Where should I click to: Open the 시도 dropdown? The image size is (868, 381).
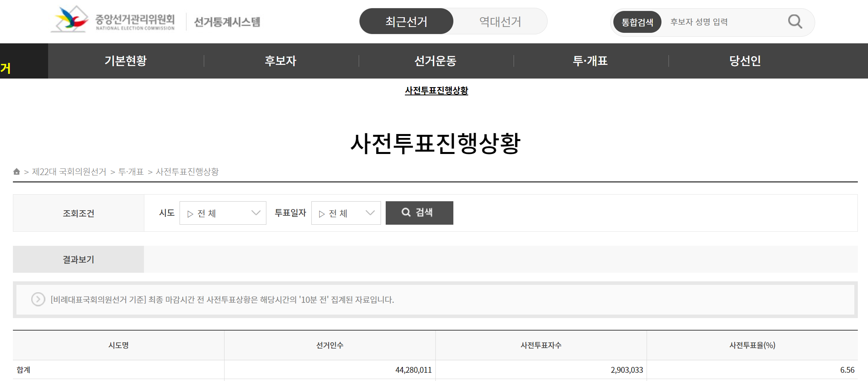[x=223, y=213]
